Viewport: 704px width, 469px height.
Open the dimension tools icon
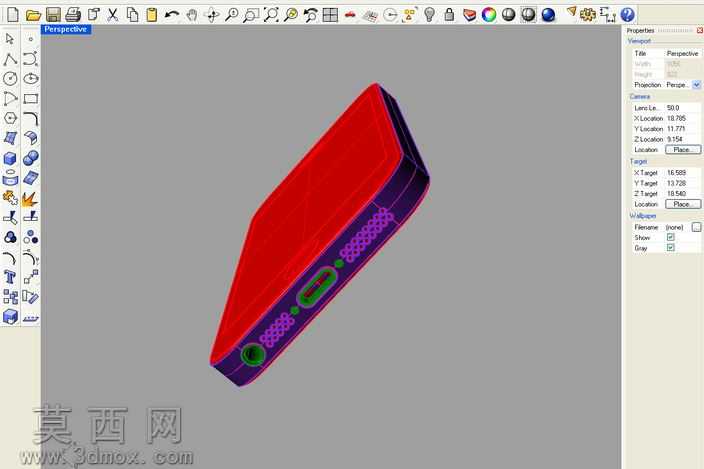[x=607, y=15]
